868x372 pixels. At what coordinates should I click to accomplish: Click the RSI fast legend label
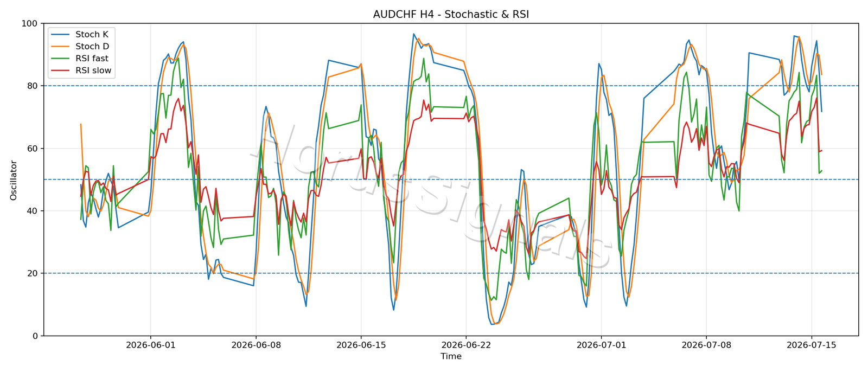coord(92,59)
